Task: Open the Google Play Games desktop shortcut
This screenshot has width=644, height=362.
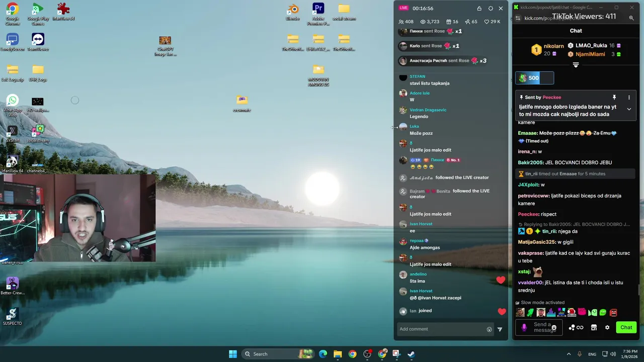Action: 38,14
